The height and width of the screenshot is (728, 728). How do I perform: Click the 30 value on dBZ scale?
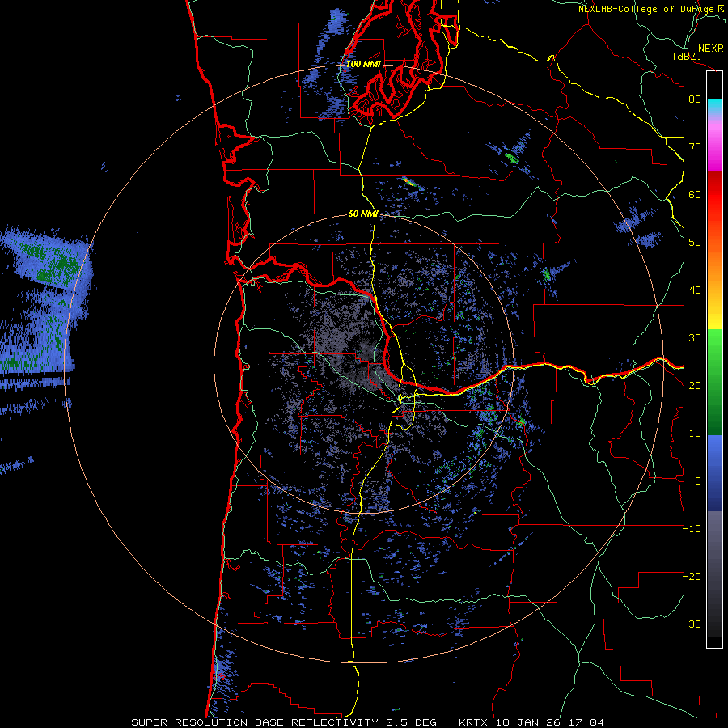coord(695,337)
